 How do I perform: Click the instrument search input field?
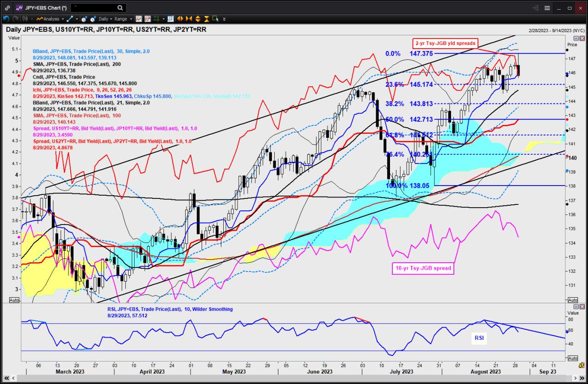click(93, 8)
